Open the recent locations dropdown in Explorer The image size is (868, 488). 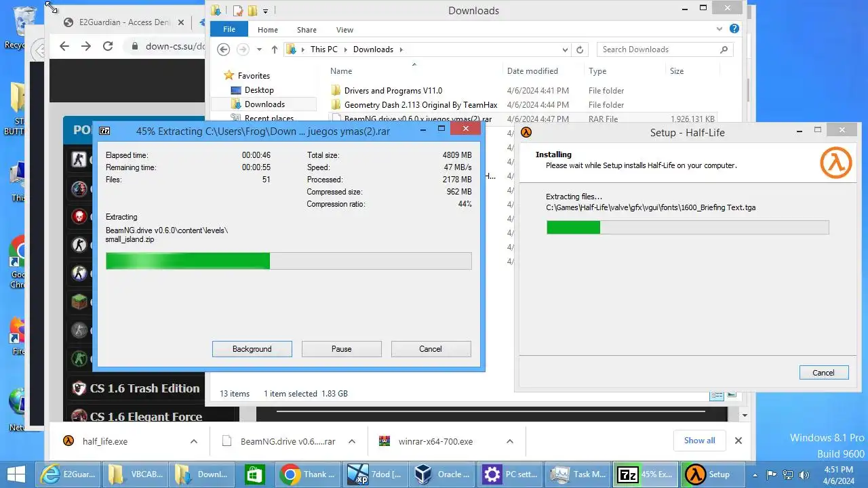click(258, 49)
